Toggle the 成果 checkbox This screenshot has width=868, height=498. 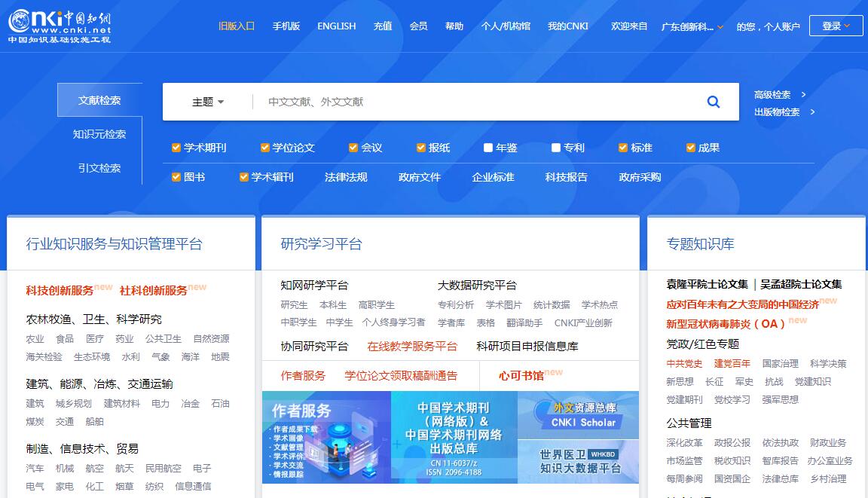[690, 148]
